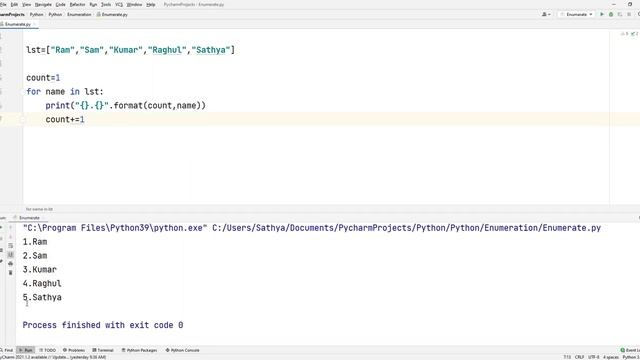Screen dimensions: 640x360
Task: Start debugging with the green bug icon
Action: point(611,14)
